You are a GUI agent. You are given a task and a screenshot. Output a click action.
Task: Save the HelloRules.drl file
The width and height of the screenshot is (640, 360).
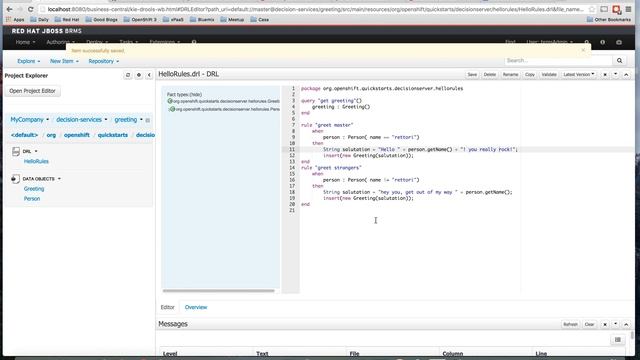[472, 74]
